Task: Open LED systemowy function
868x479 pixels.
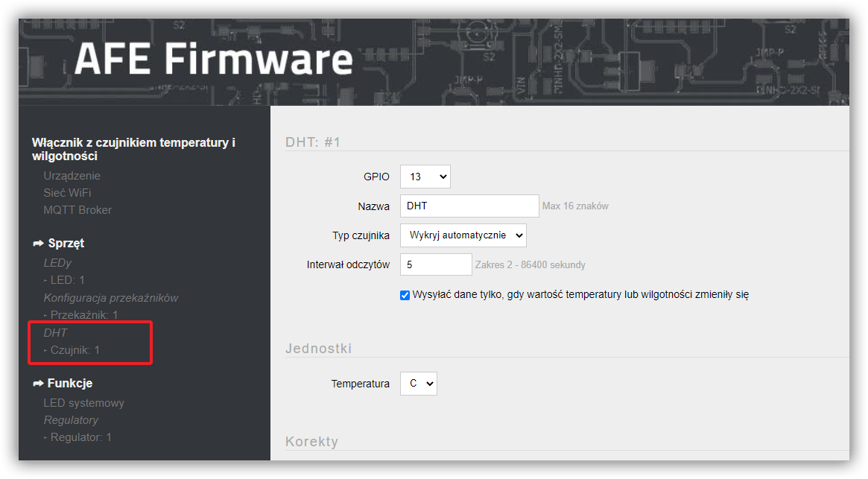Action: point(84,402)
